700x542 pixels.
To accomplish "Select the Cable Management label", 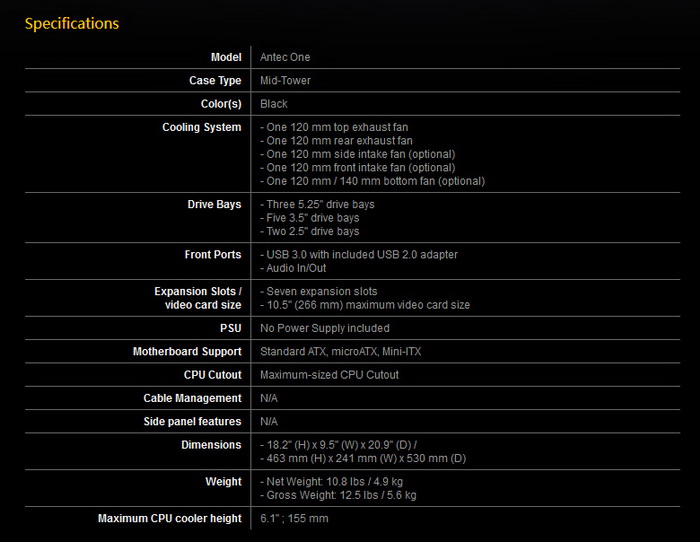I will point(192,398).
